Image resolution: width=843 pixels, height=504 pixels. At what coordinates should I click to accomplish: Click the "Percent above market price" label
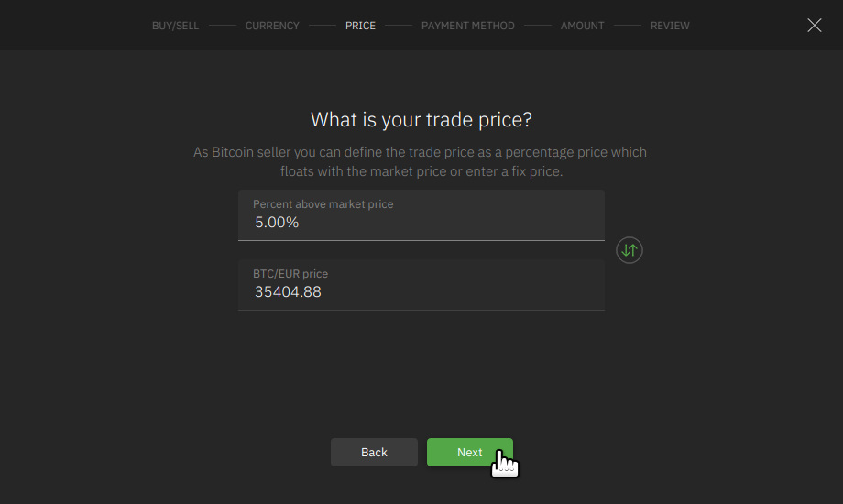pyautogui.click(x=323, y=204)
